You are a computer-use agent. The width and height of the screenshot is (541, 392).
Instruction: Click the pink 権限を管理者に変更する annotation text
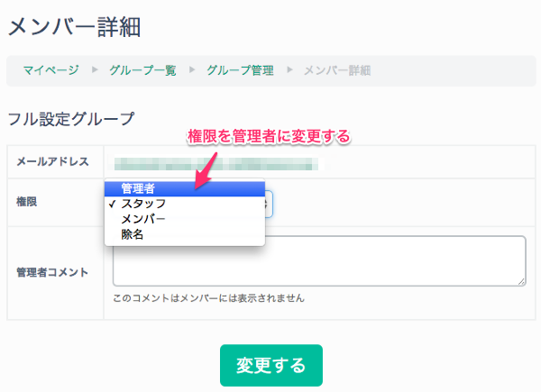coord(268,137)
